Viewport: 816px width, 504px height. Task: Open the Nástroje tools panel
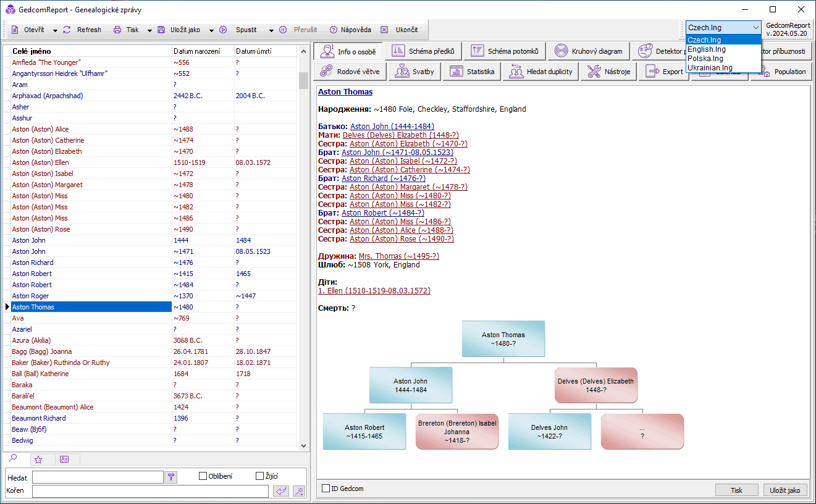pos(610,72)
